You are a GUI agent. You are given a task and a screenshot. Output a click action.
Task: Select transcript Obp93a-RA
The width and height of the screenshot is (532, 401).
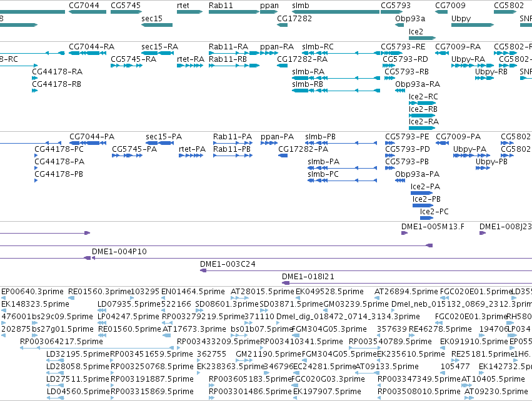click(x=400, y=91)
